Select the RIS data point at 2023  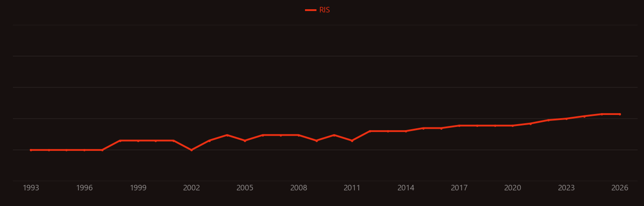pyautogui.click(x=566, y=119)
